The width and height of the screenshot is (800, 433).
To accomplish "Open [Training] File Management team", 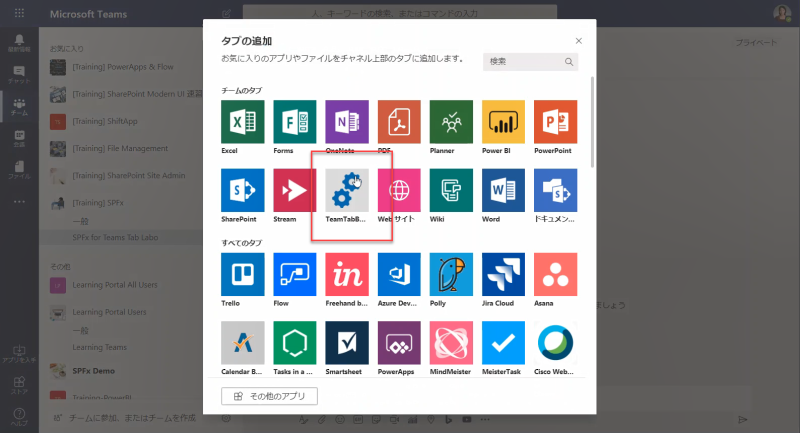I will pyautogui.click(x=122, y=148).
